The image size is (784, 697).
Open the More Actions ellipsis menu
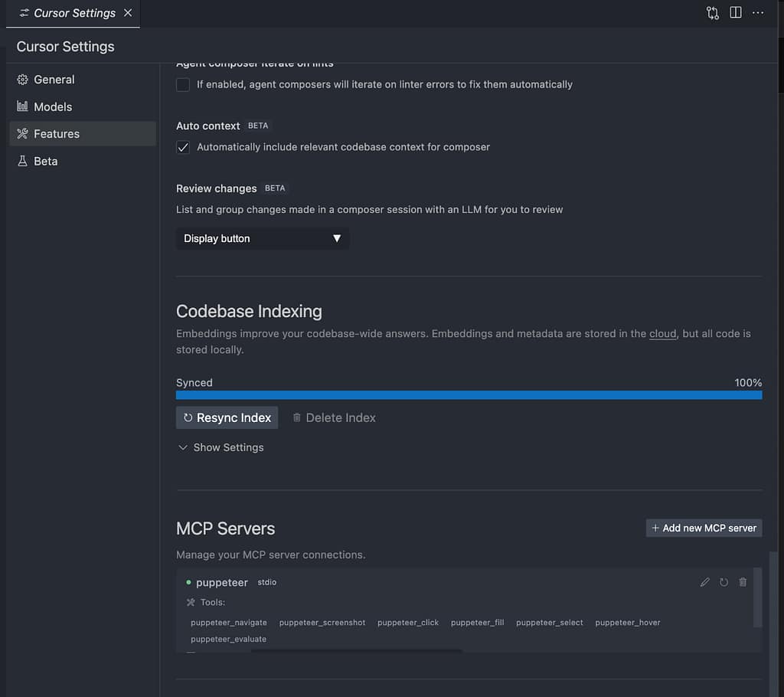coord(758,13)
